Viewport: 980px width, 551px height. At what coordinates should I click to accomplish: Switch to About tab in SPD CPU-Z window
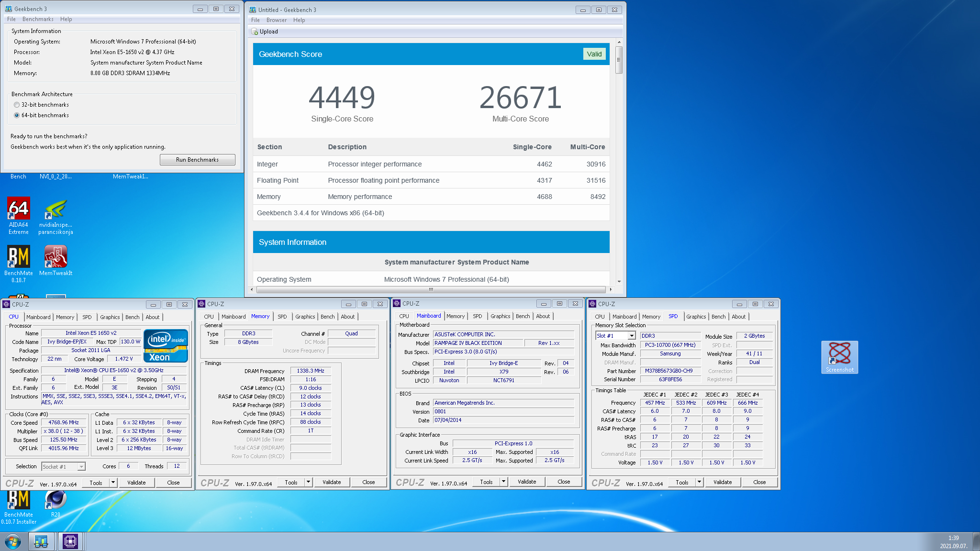click(739, 317)
